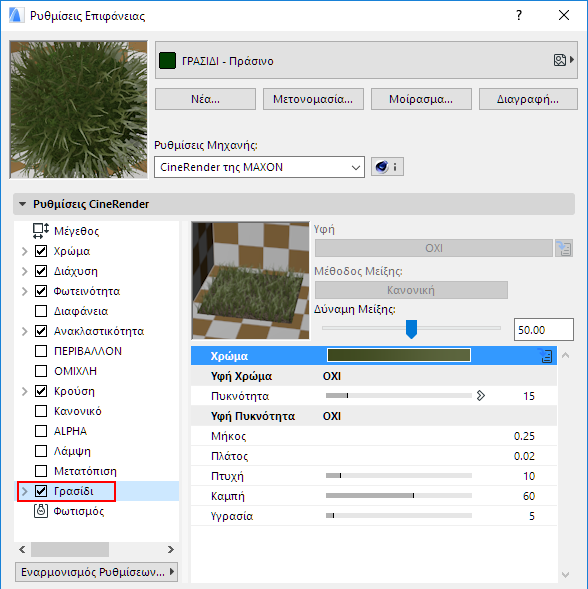
Task: Open the CineRender της MAXON engine dropdown
Action: pos(259,167)
